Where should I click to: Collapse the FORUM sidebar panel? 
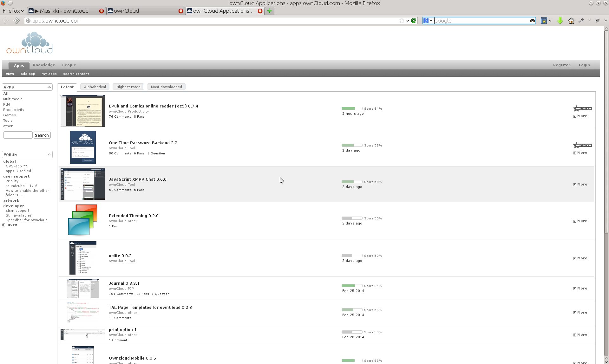tap(49, 154)
